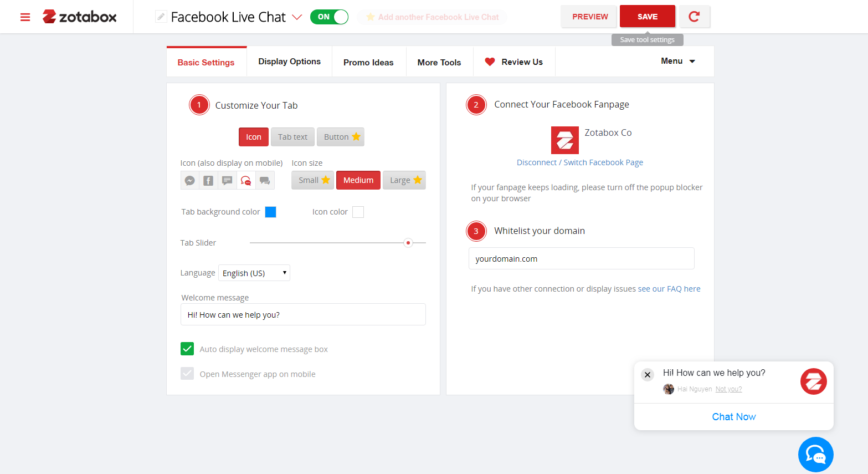Image resolution: width=868 pixels, height=474 pixels.
Task: Open the Promo Ideas tab
Action: point(368,62)
